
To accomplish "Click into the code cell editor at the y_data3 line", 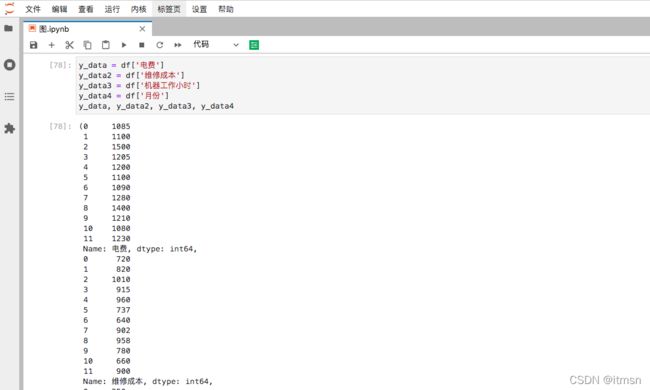I will point(139,85).
